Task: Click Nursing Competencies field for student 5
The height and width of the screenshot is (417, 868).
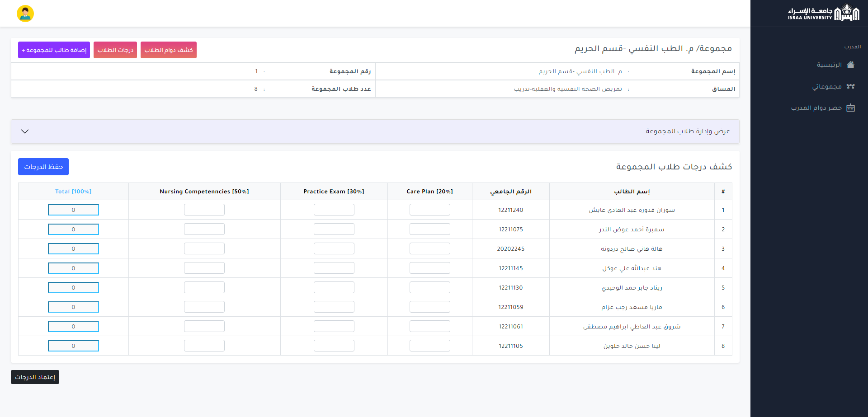Action: point(204,287)
